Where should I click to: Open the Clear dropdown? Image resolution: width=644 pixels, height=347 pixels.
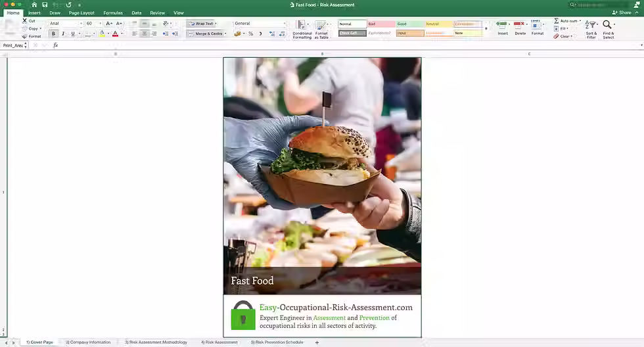click(563, 36)
